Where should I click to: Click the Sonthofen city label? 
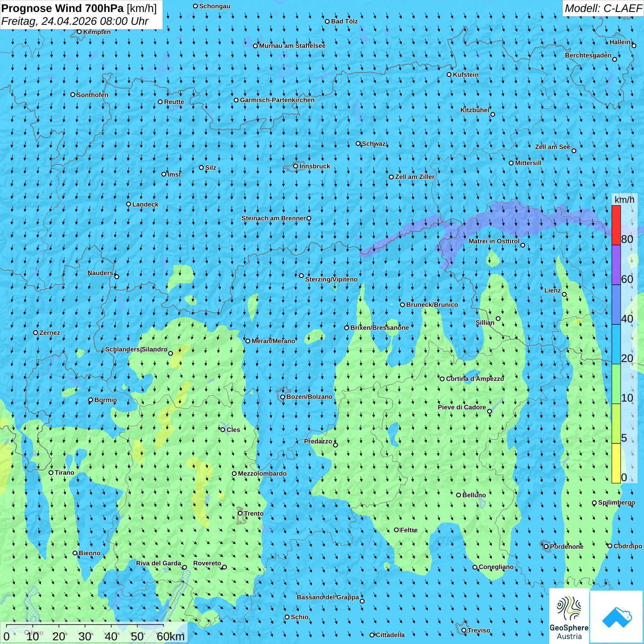pos(92,95)
